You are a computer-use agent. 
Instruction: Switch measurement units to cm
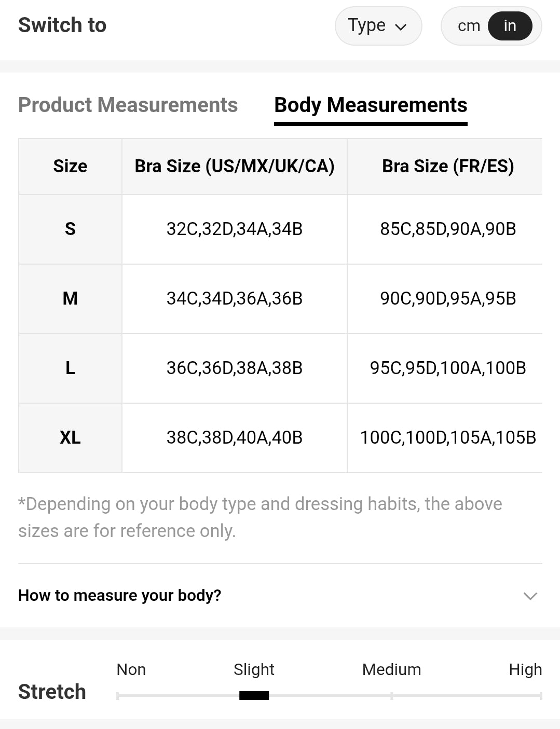pyautogui.click(x=469, y=26)
